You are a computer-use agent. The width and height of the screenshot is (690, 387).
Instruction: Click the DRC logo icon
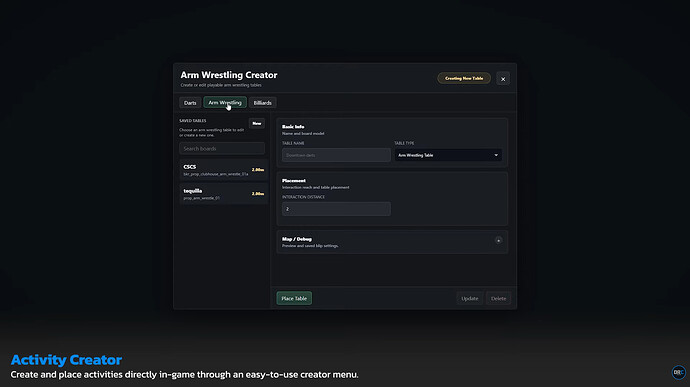pos(678,372)
